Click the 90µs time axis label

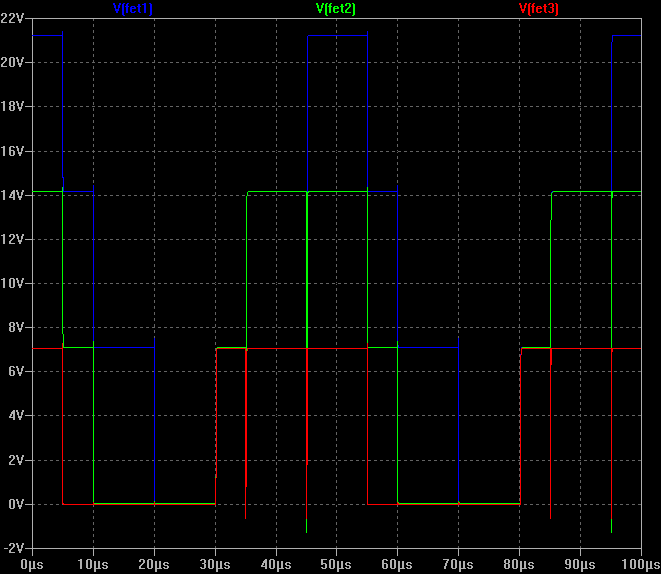pyautogui.click(x=580, y=565)
